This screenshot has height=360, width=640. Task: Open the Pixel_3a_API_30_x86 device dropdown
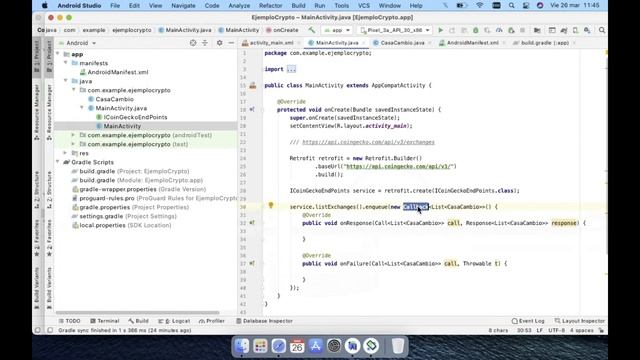pos(395,30)
